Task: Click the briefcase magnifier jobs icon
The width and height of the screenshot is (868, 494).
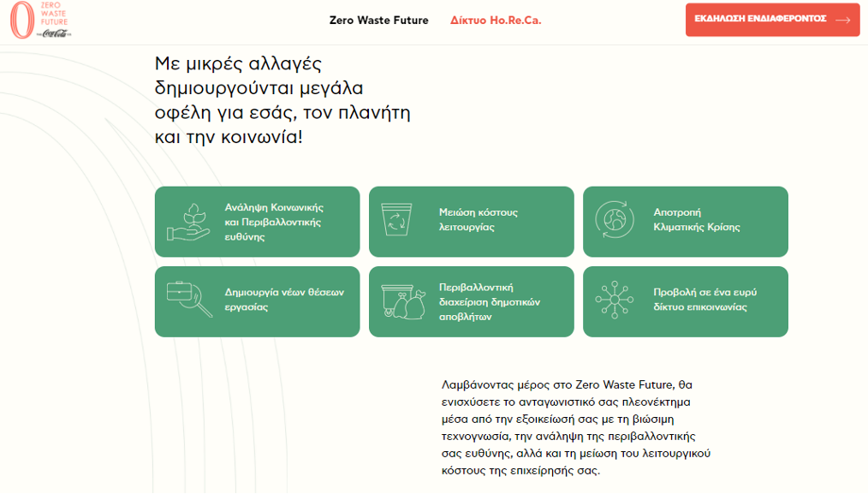Action: tap(189, 299)
